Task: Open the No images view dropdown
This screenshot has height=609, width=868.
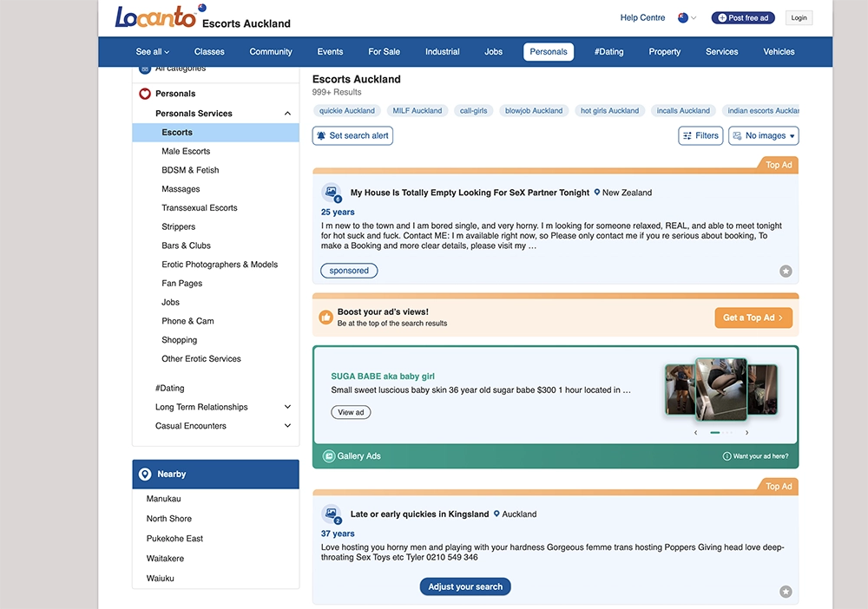Action: click(x=763, y=135)
